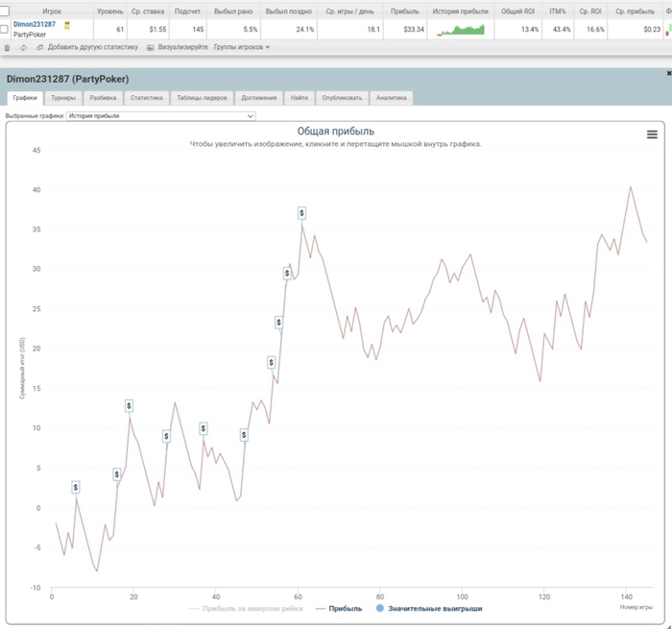The width and height of the screenshot is (672, 629).
Task: Click the badge icon beside Dimon231287
Action: pos(67,25)
